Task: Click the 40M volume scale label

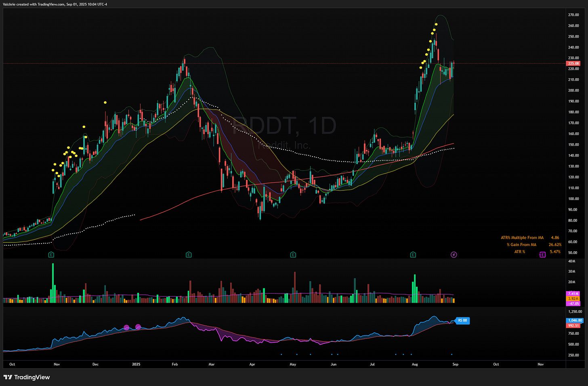Action: point(571,261)
